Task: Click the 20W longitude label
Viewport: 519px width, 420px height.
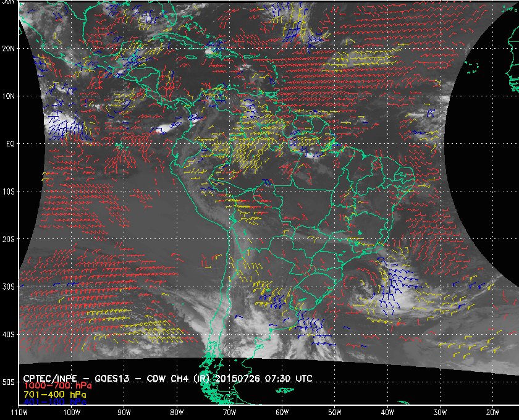Action: click(492, 413)
